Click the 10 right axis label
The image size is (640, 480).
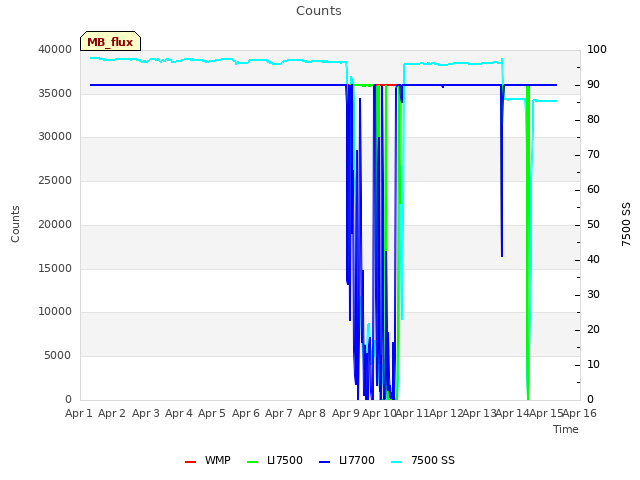coord(593,364)
